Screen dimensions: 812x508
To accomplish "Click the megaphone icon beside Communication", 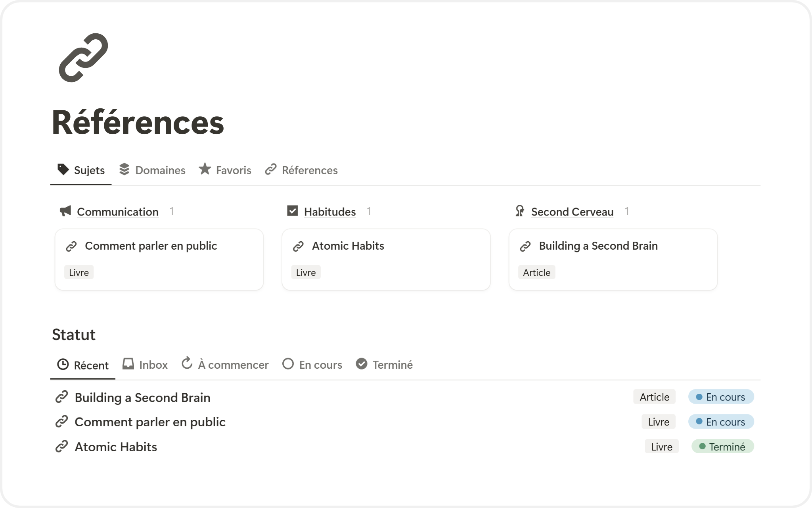I will click(65, 211).
